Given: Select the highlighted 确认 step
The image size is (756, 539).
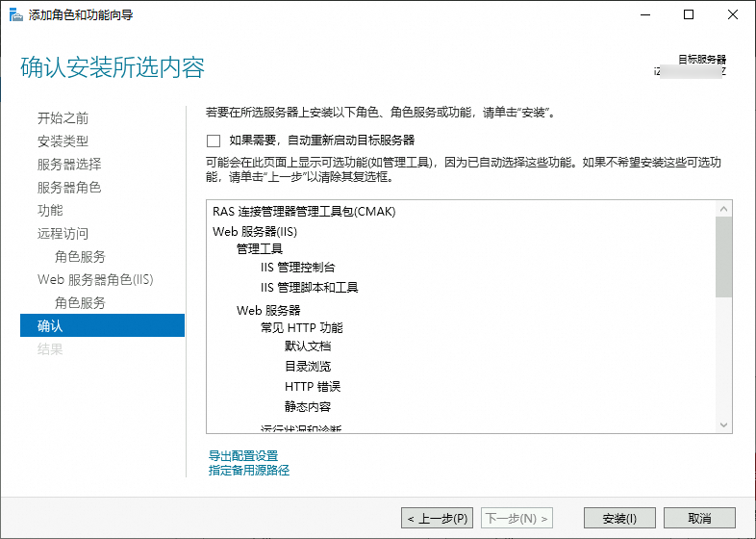Looking at the screenshot, I should [102, 325].
